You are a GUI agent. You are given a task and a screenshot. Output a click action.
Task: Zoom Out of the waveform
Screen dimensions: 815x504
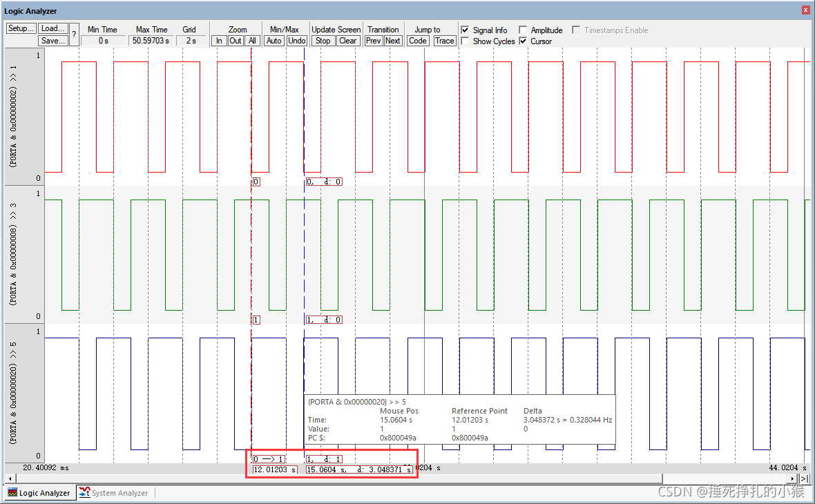coord(236,41)
